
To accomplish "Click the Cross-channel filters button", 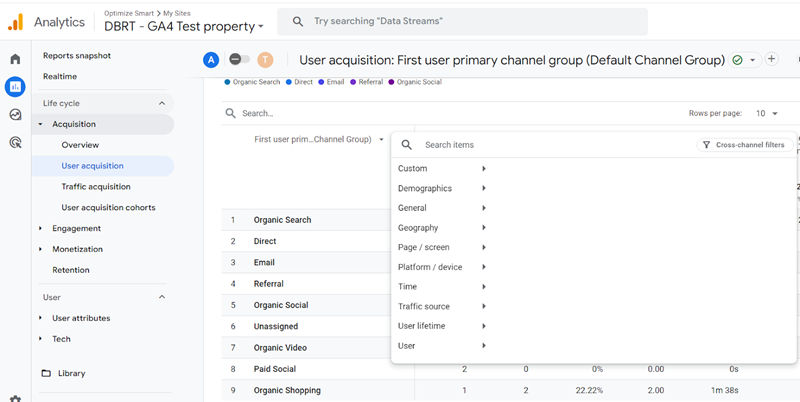I will click(x=745, y=145).
